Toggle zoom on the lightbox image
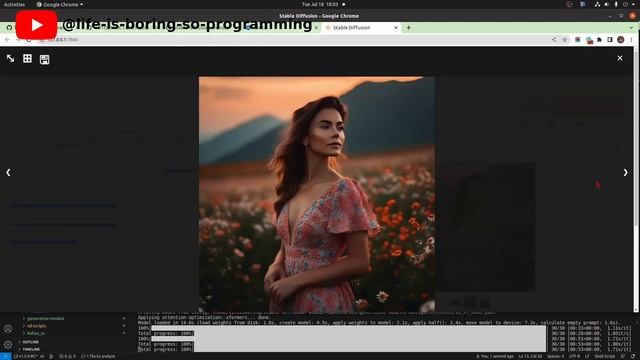This screenshot has width=640, height=360. tap(11, 59)
